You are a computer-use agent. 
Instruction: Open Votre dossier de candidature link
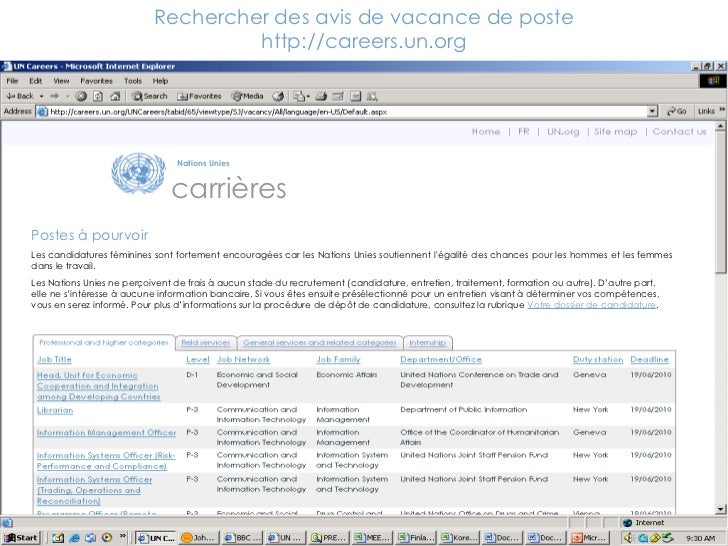coord(592,305)
